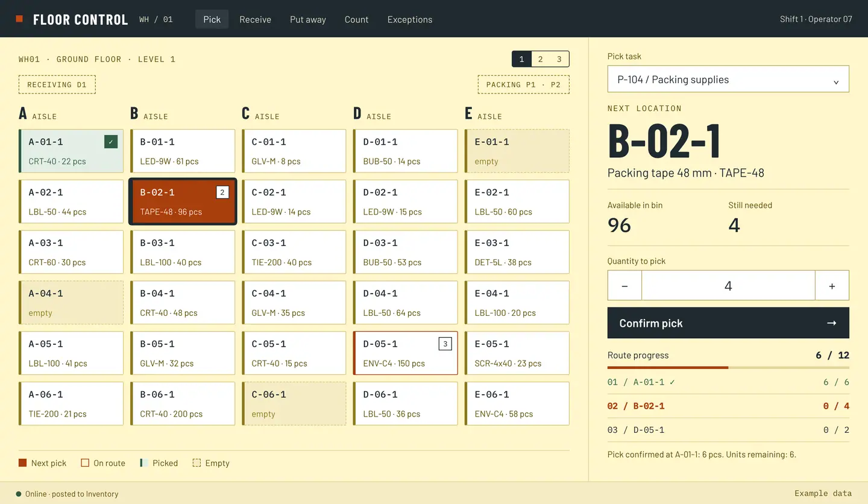The image size is (868, 504).
Task: Click the Quantity to pick input field
Action: 728,285
